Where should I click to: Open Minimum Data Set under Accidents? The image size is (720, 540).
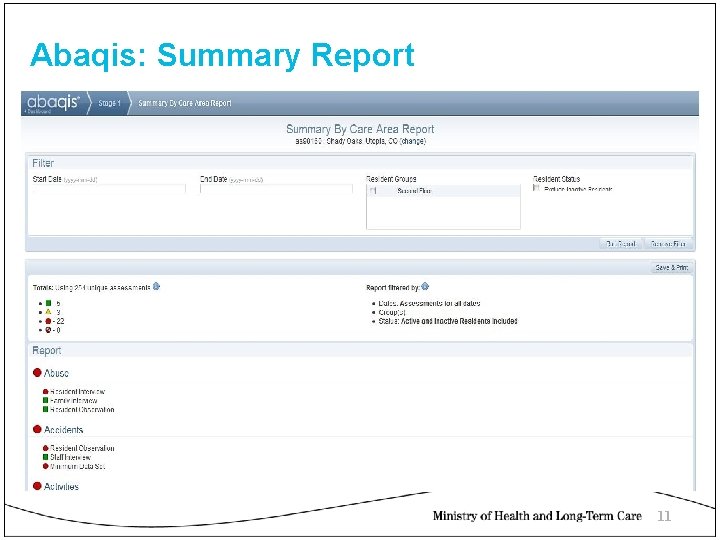[78, 466]
